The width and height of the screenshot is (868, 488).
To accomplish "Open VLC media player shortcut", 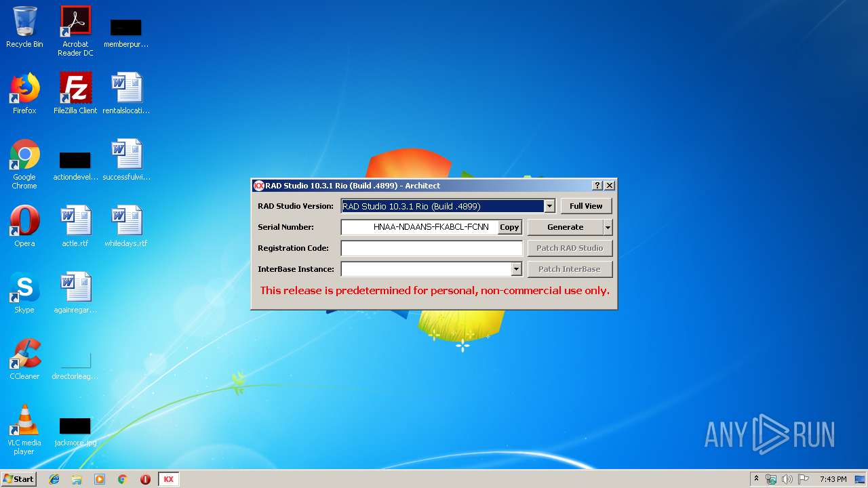I will point(24,430).
